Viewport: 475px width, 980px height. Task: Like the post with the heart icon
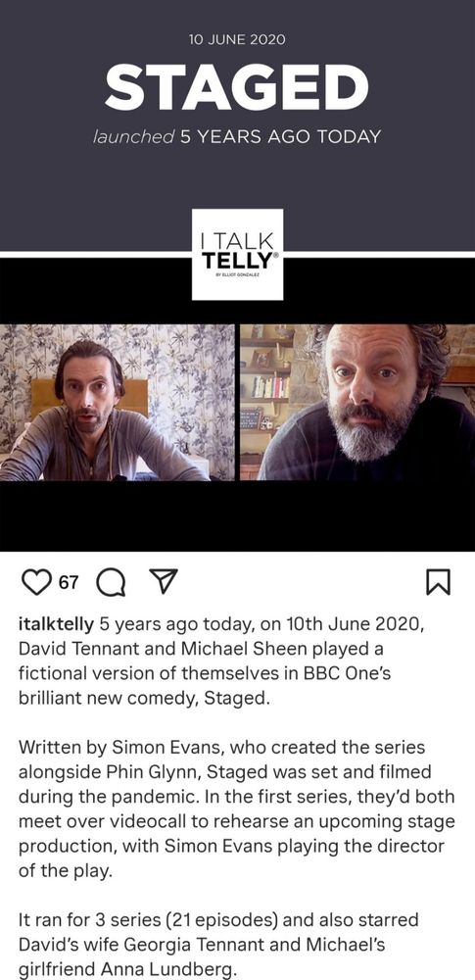click(36, 582)
